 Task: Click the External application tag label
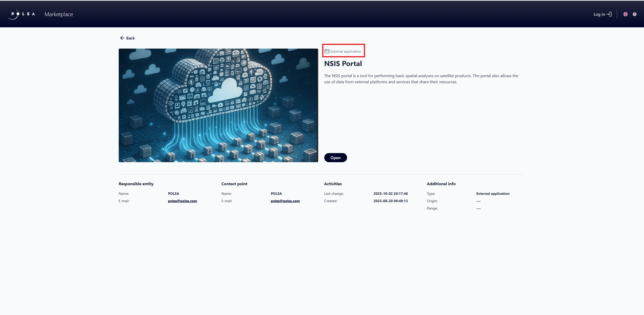346,51
